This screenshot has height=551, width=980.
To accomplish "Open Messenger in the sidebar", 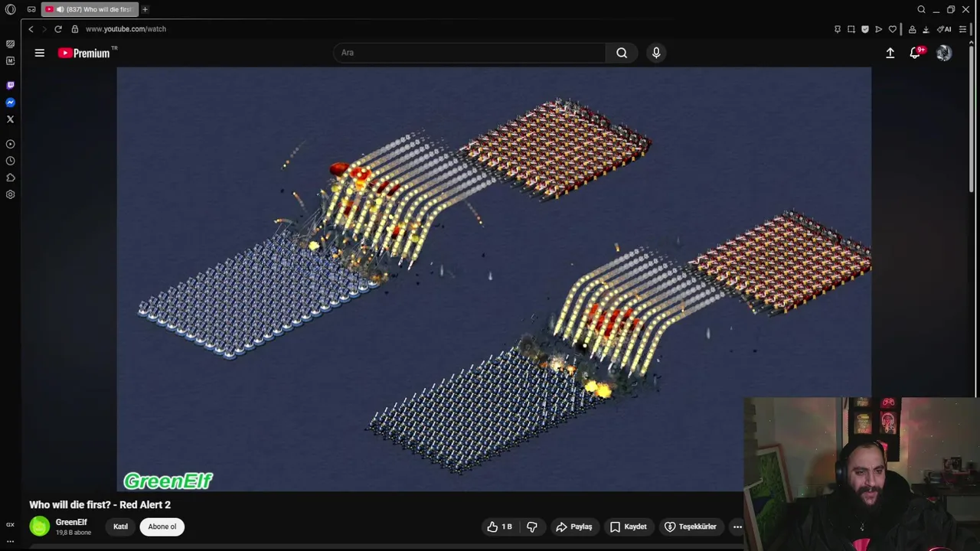I will [10, 103].
